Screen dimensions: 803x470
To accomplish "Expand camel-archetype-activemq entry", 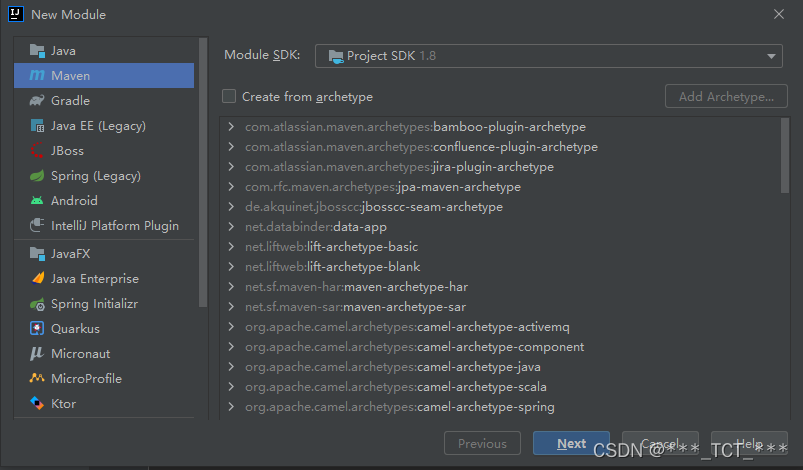I will [231, 326].
